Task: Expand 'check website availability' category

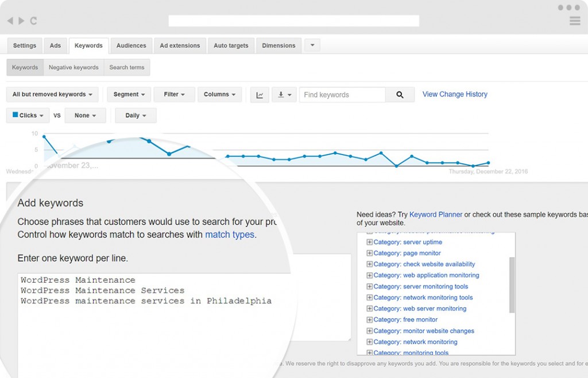Action: pos(369,264)
